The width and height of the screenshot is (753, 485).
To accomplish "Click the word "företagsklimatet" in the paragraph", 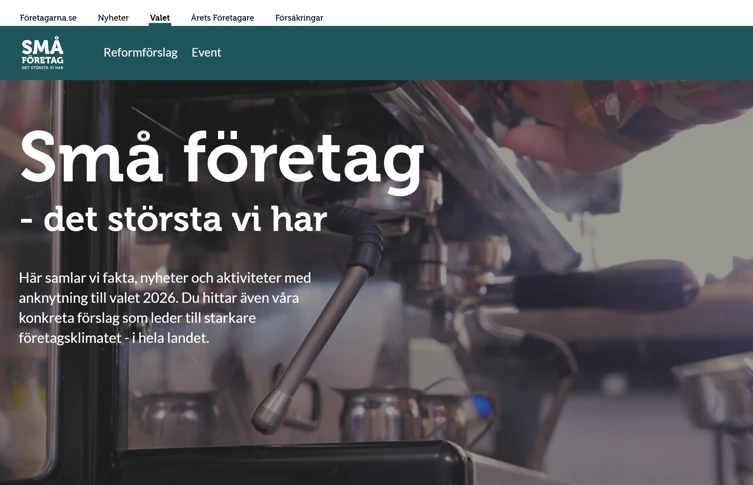I will 70,338.
